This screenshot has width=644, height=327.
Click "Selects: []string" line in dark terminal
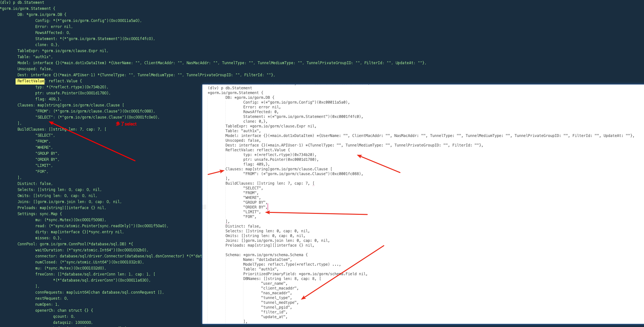[x=60, y=190]
